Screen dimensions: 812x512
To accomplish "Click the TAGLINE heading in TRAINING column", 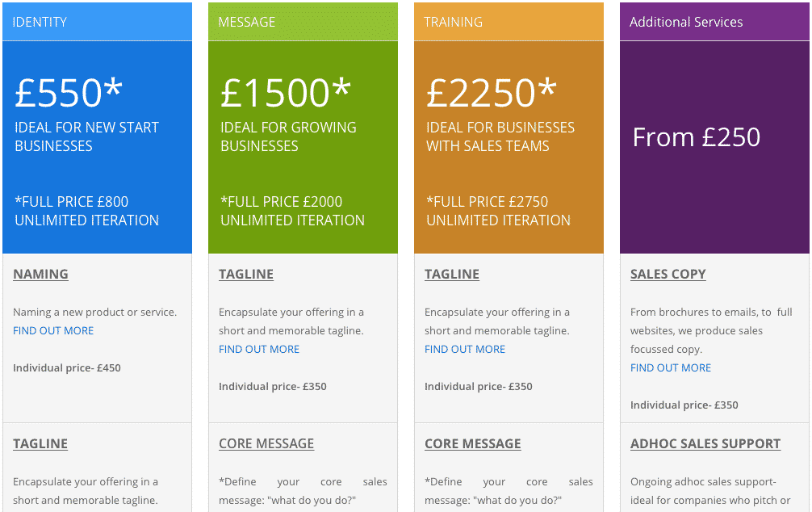I will 452,274.
